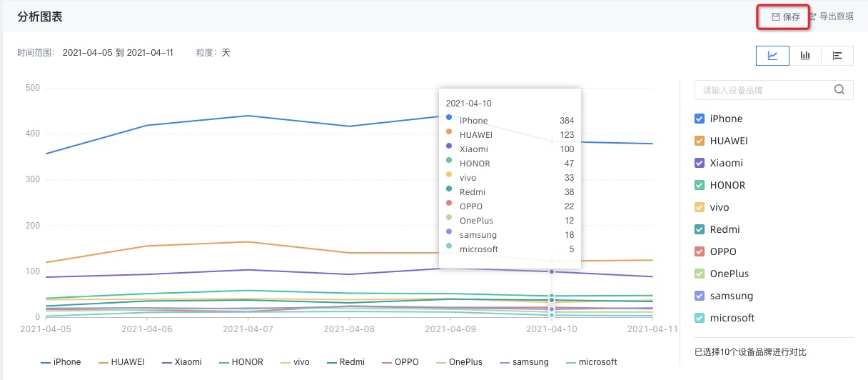This screenshot has height=380, width=868.
Task: Click the 粒度：天 granularity text
Action: (213, 53)
